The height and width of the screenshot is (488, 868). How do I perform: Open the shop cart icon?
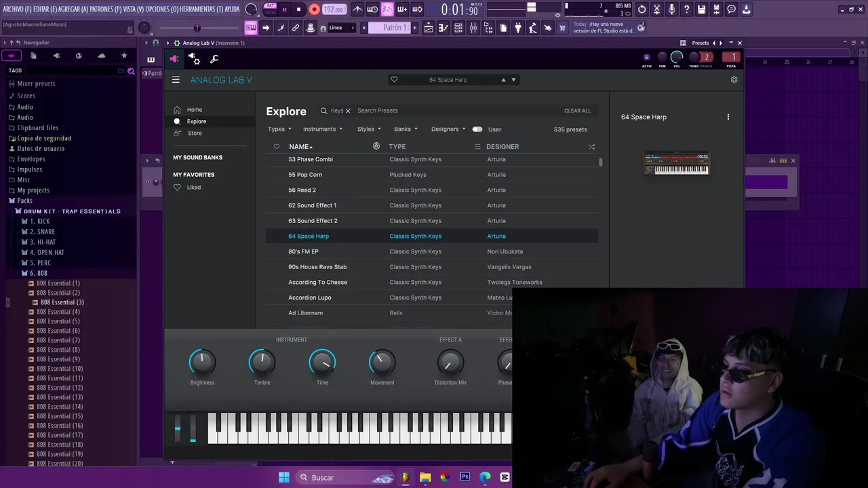[562, 28]
